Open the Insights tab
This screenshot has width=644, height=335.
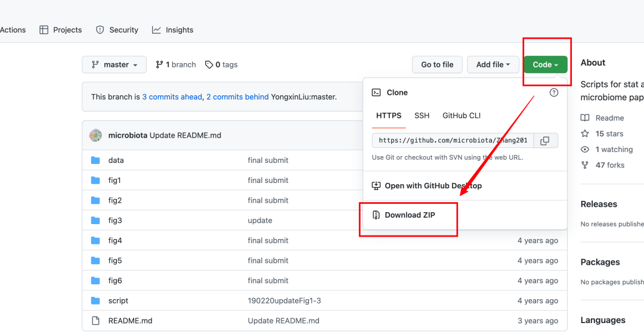pyautogui.click(x=172, y=30)
